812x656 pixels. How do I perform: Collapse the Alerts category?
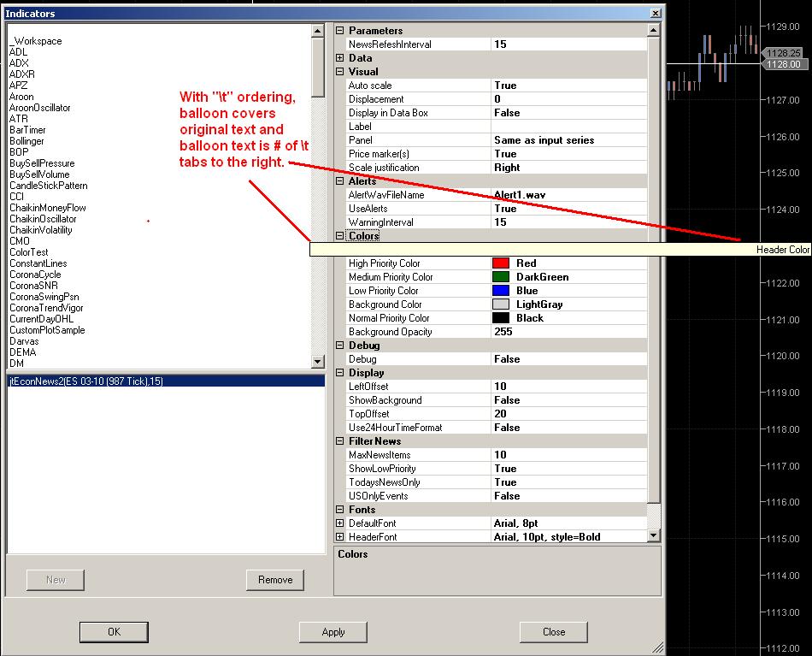tap(339, 180)
